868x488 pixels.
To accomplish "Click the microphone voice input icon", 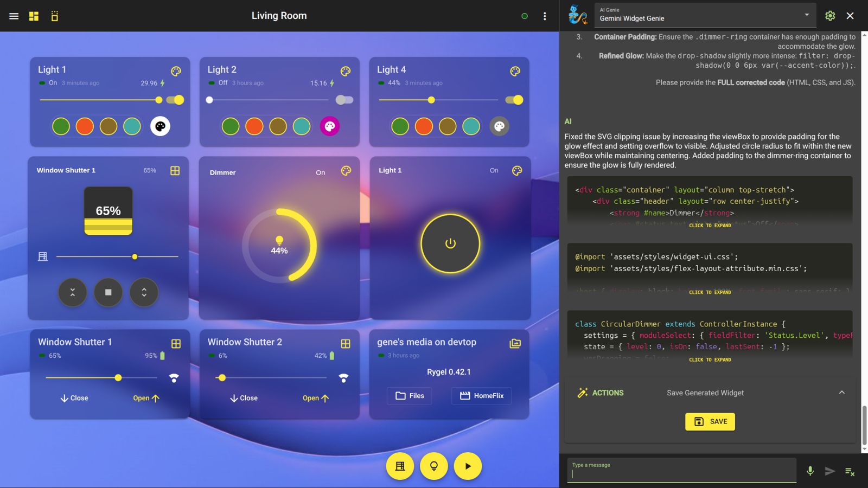I will pyautogui.click(x=810, y=471).
